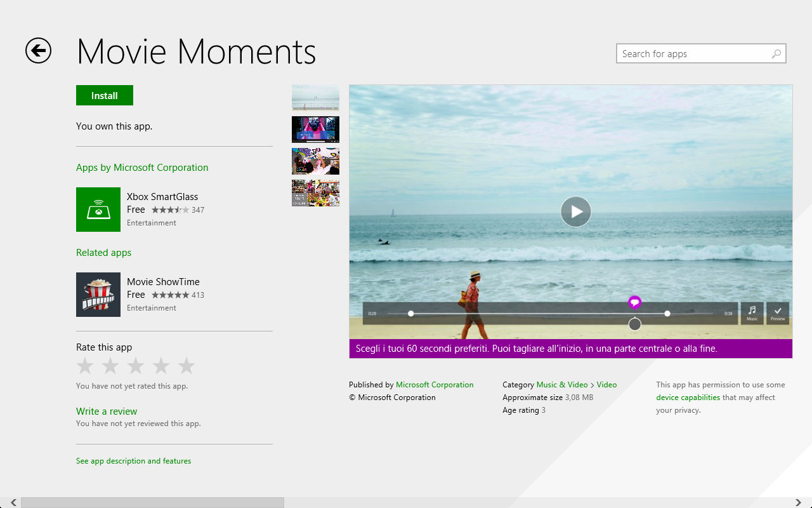Open the Related apps link
The height and width of the screenshot is (508, 812).
click(103, 253)
